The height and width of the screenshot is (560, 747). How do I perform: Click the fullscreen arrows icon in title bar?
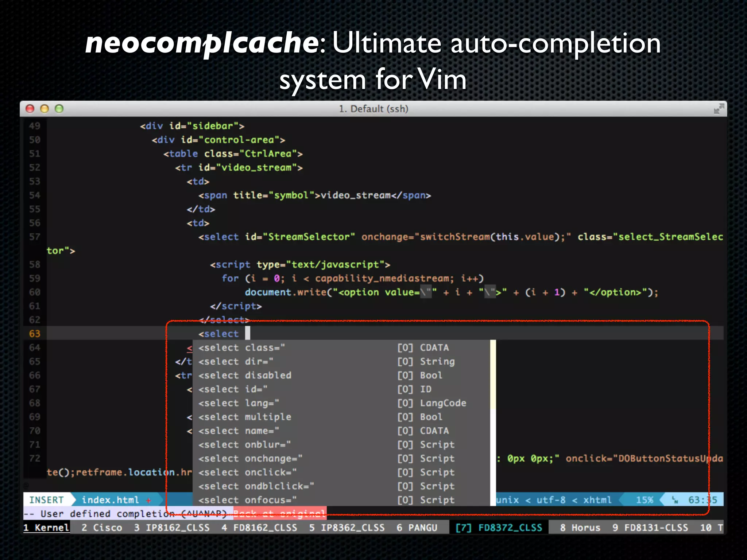point(719,109)
